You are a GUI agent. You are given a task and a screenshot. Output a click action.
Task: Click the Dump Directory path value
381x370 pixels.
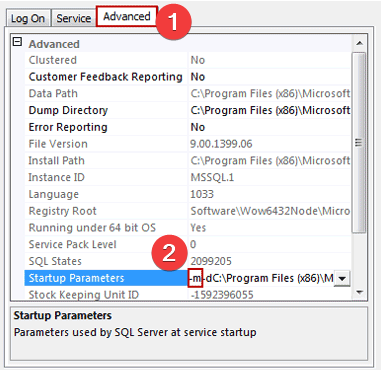270,110
